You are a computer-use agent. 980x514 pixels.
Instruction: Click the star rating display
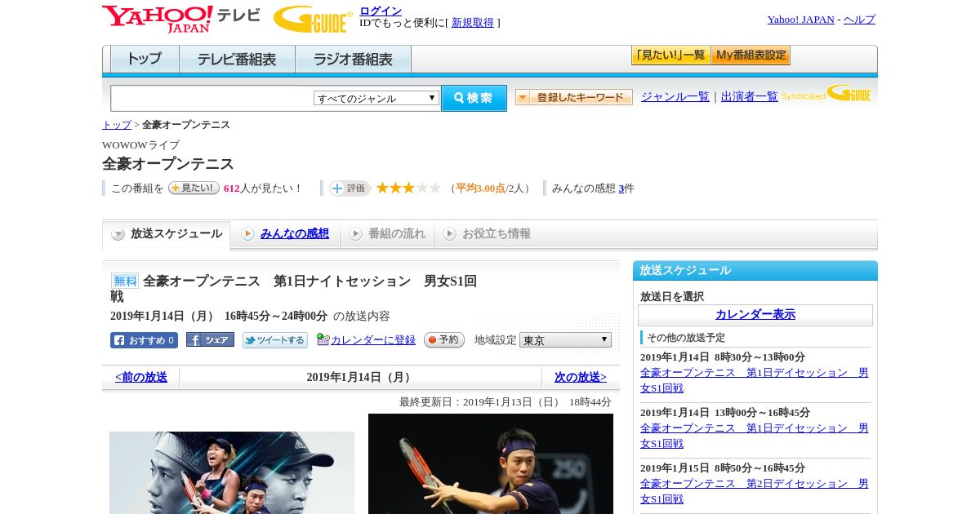point(408,188)
